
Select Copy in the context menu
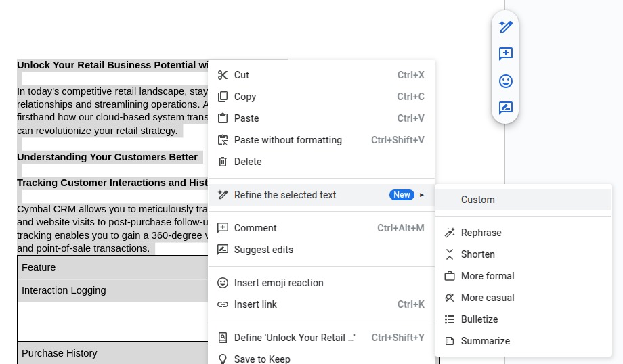245,97
